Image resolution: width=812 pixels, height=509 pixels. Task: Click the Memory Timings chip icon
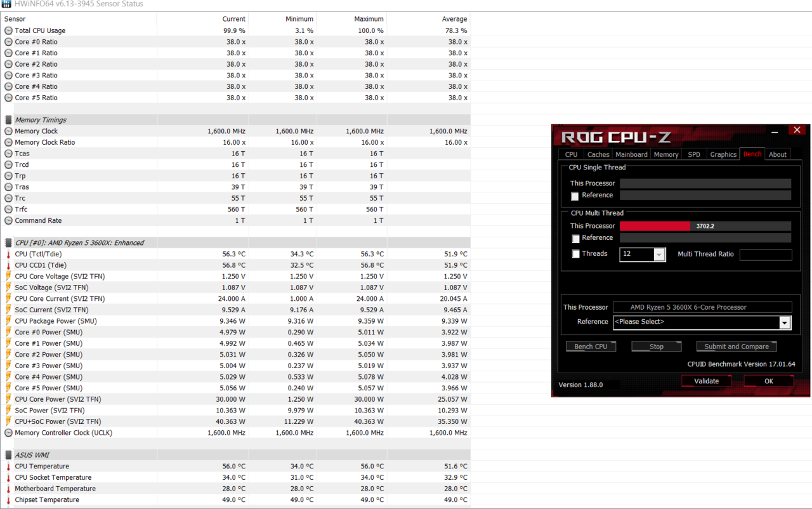coord(8,120)
